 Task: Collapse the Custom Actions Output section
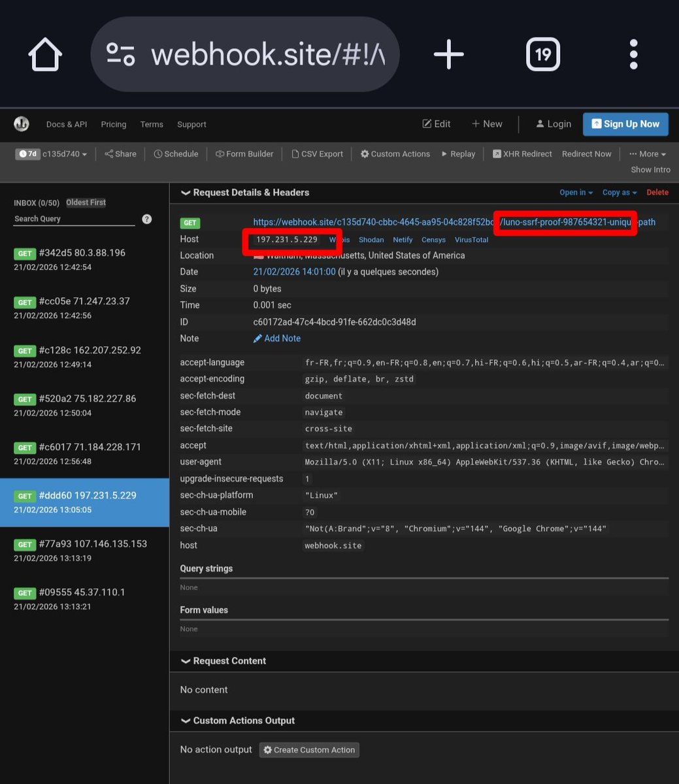click(x=237, y=721)
